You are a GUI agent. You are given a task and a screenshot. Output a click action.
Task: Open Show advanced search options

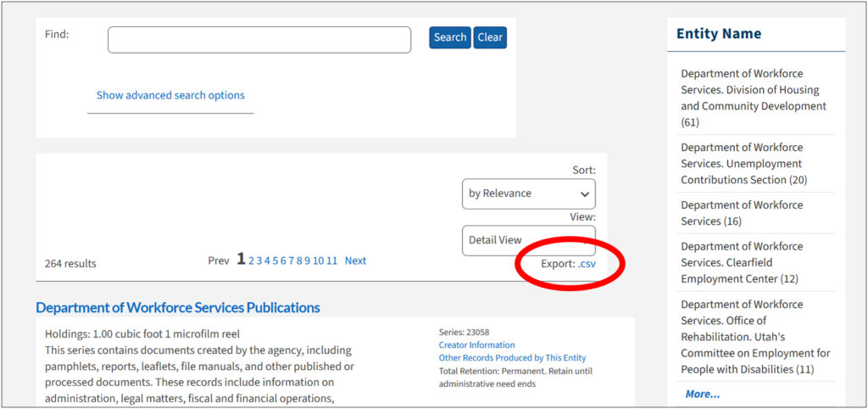click(x=170, y=95)
